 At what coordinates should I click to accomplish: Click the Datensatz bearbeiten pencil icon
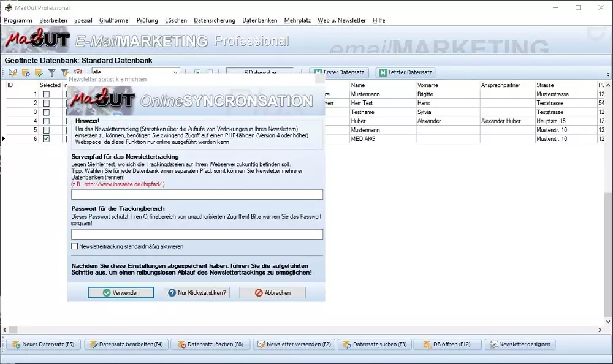(94, 344)
